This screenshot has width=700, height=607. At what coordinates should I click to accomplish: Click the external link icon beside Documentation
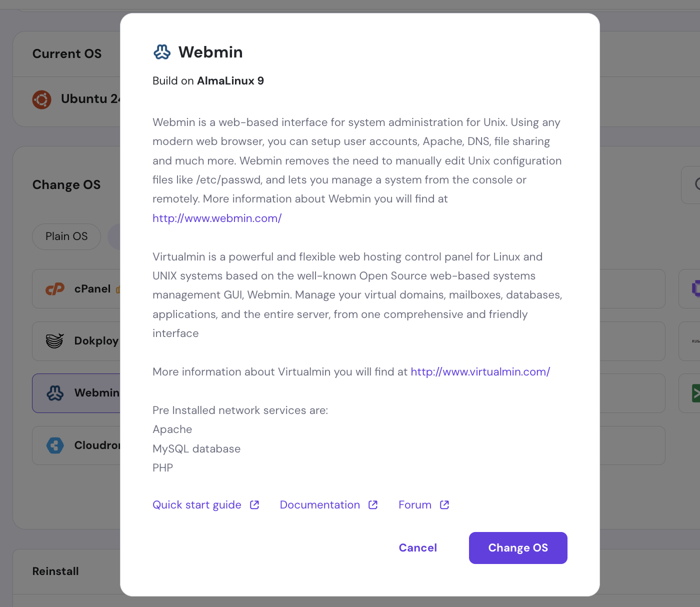point(372,504)
